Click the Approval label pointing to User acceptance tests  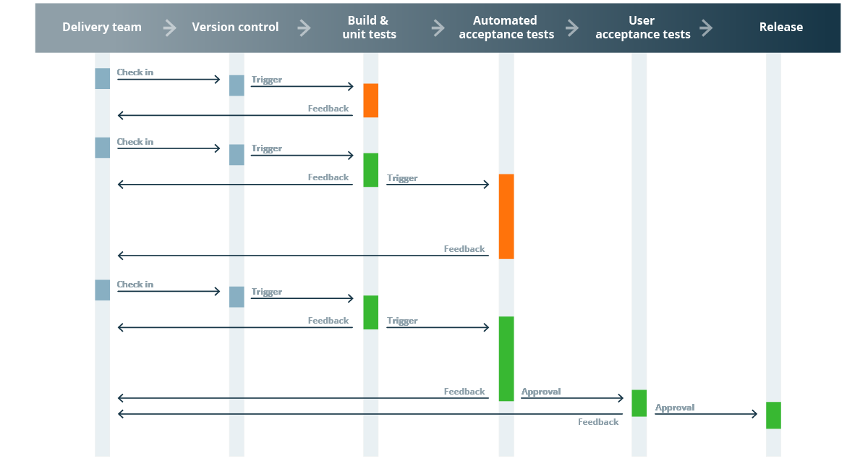[541, 392]
